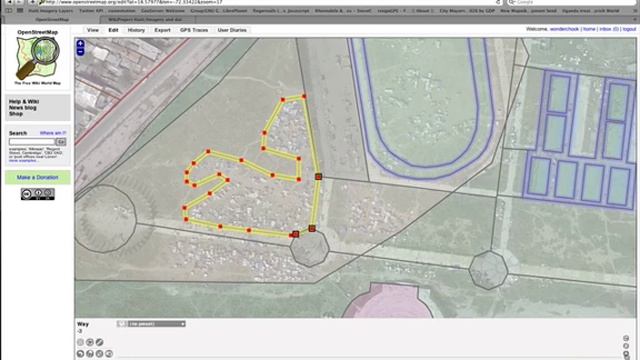
Task: Click the Where am I? link
Action: pos(53,133)
